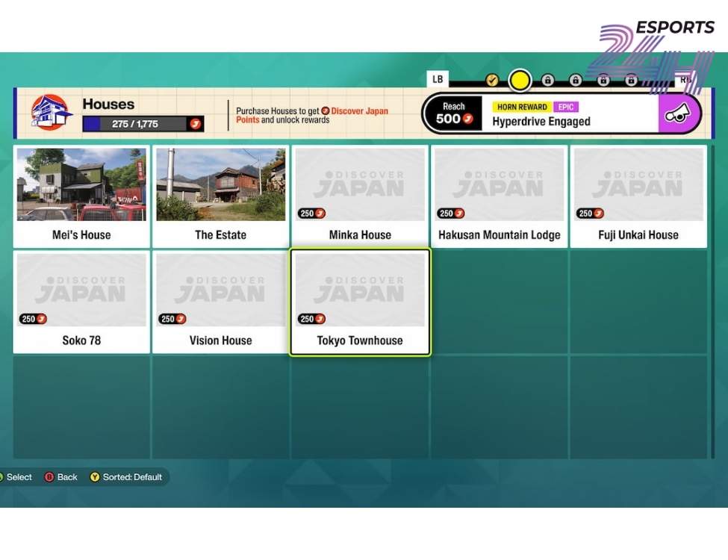This screenshot has height=560, width=728.
Task: Click the completed checkmark reward marker
Action: click(x=492, y=81)
